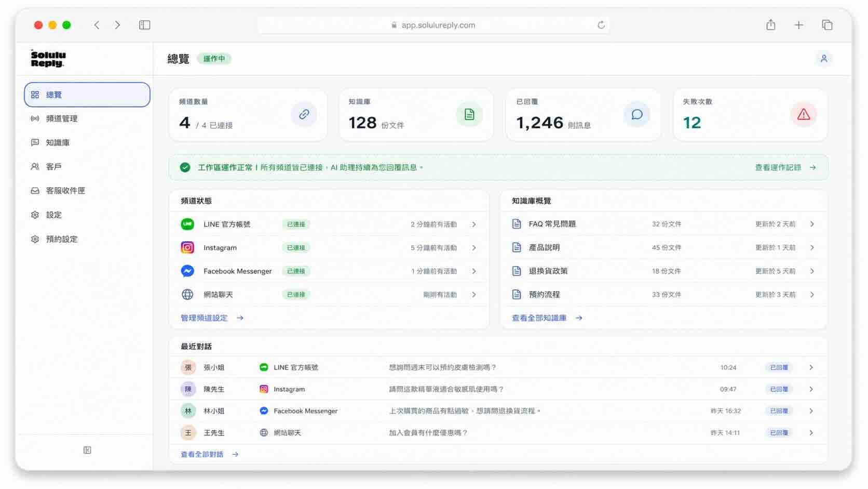
Task: Open 管理頻道設定 link
Action: coord(212,318)
